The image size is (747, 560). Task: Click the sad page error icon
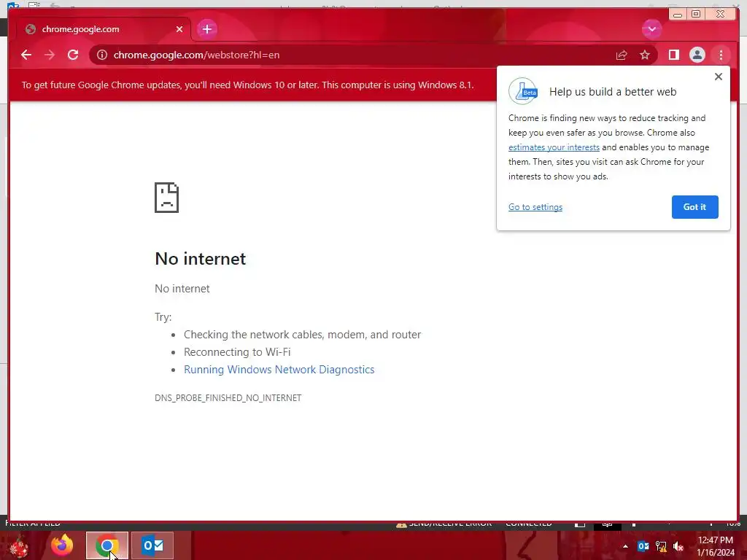pos(167,197)
